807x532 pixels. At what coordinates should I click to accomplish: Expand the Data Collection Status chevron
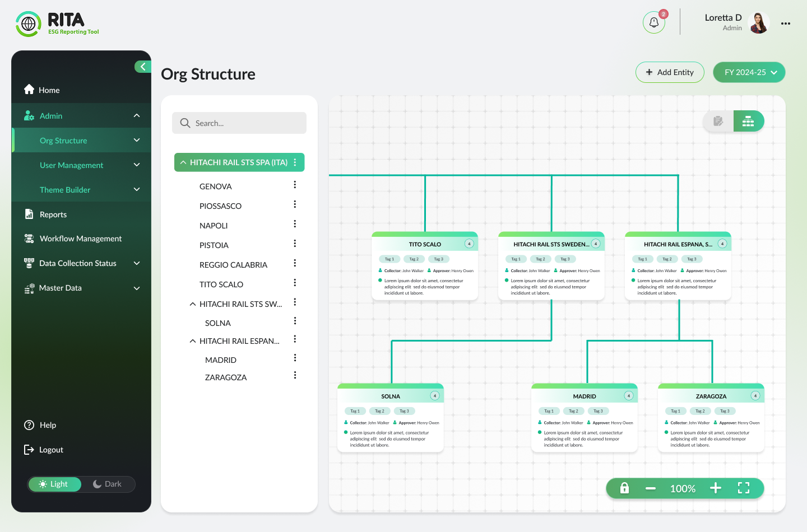[137, 263]
